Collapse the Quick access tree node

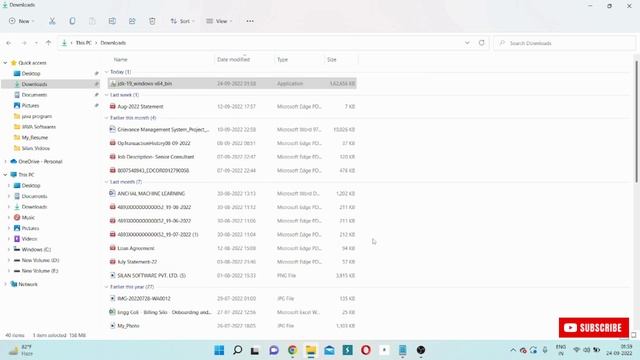coord(5,63)
